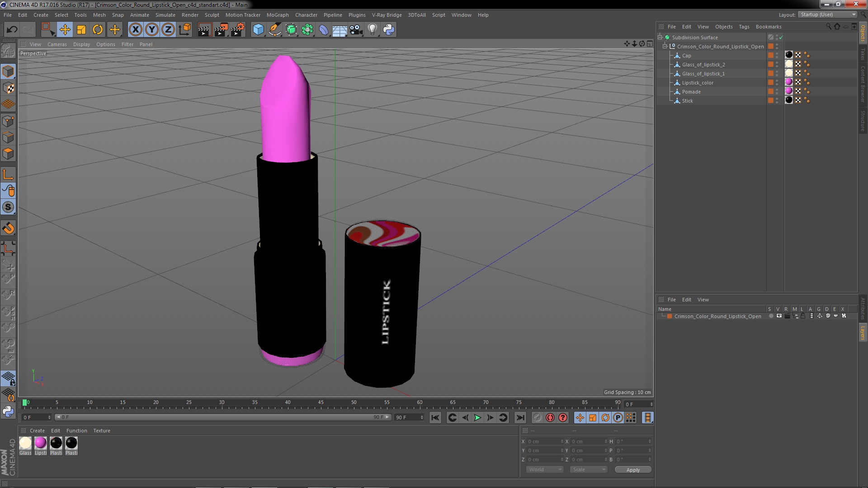This screenshot has width=868, height=488.
Task: Enable Polygons mode
Action: pyautogui.click(x=8, y=154)
